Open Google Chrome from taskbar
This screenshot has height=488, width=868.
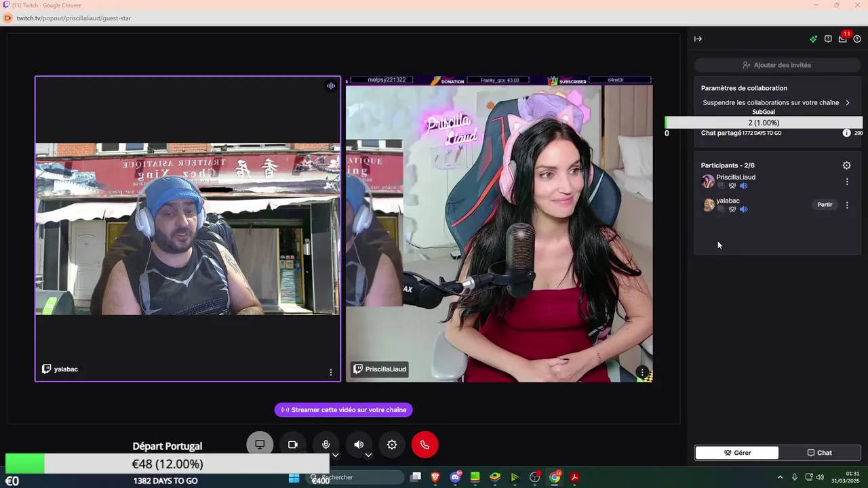tap(555, 477)
